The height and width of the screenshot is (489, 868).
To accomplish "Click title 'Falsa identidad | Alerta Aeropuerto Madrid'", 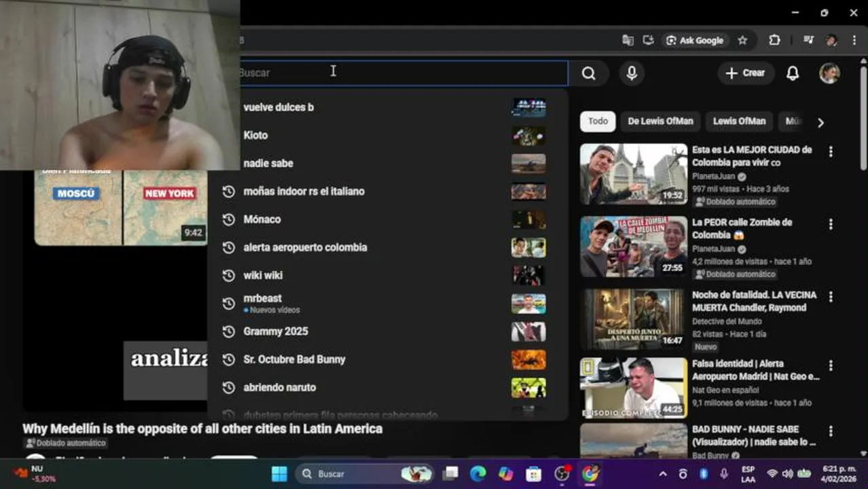I will pos(756,369).
